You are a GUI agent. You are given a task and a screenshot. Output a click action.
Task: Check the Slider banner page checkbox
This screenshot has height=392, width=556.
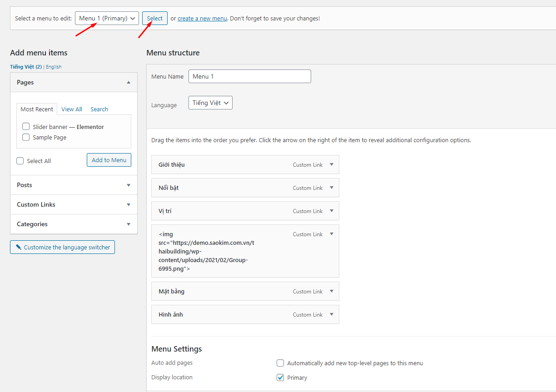click(26, 127)
